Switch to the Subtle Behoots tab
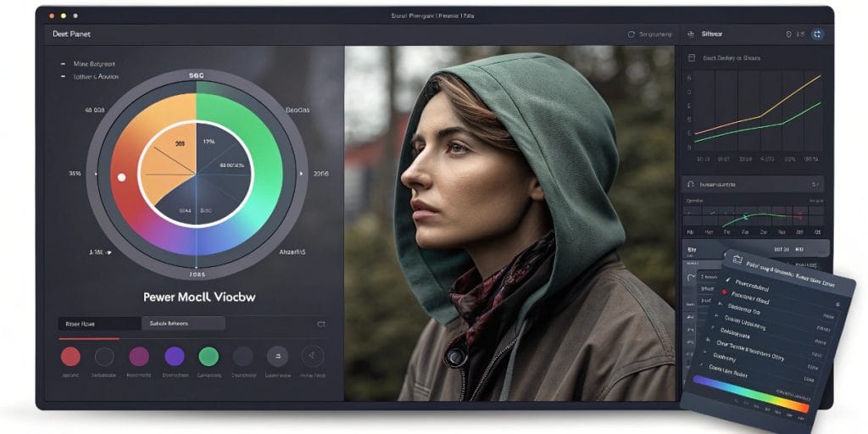Viewport: 868px width, 434px height. point(183,323)
